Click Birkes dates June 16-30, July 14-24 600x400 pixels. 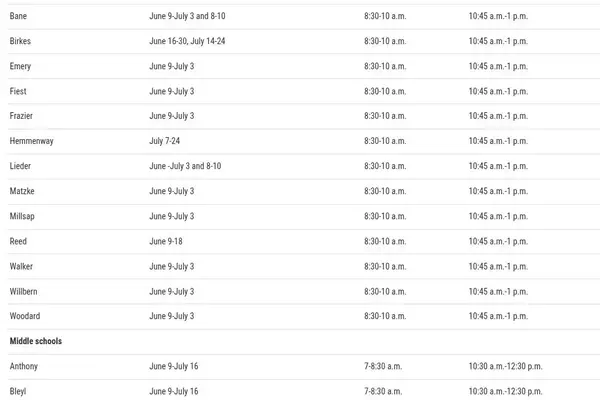(x=187, y=41)
